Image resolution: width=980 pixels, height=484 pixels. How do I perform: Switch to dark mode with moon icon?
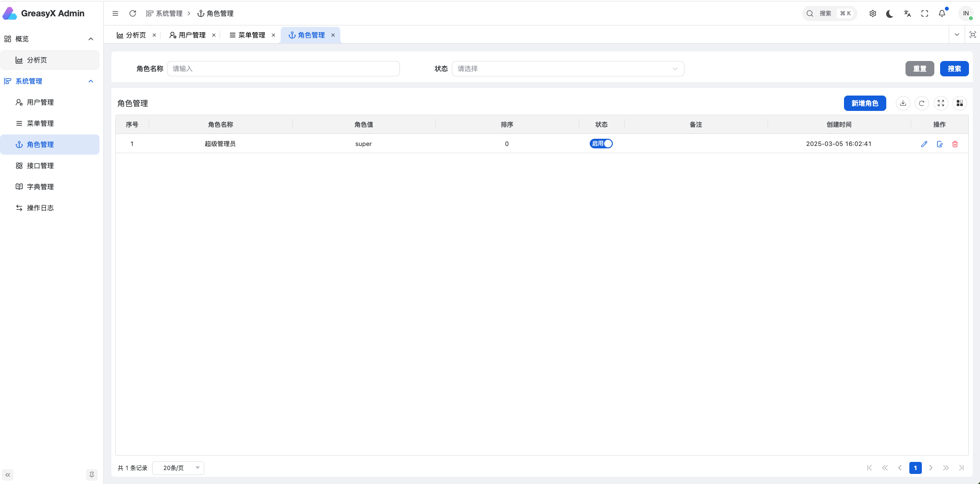click(x=890, y=13)
